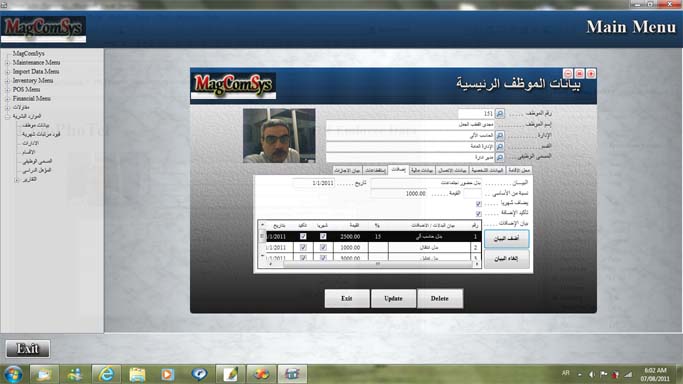Expand the Maintenance Menu tree node
683x384 pixels.
[x=7, y=63]
